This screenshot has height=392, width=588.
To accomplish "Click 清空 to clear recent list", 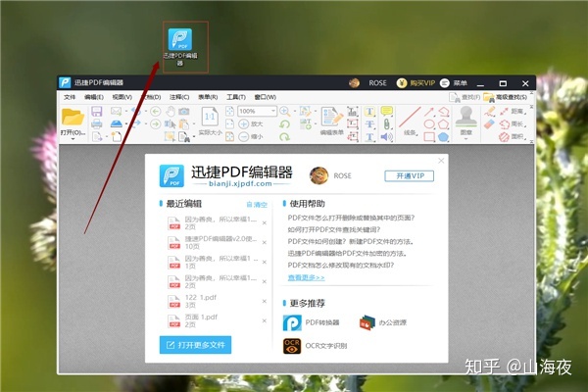I will point(257,205).
